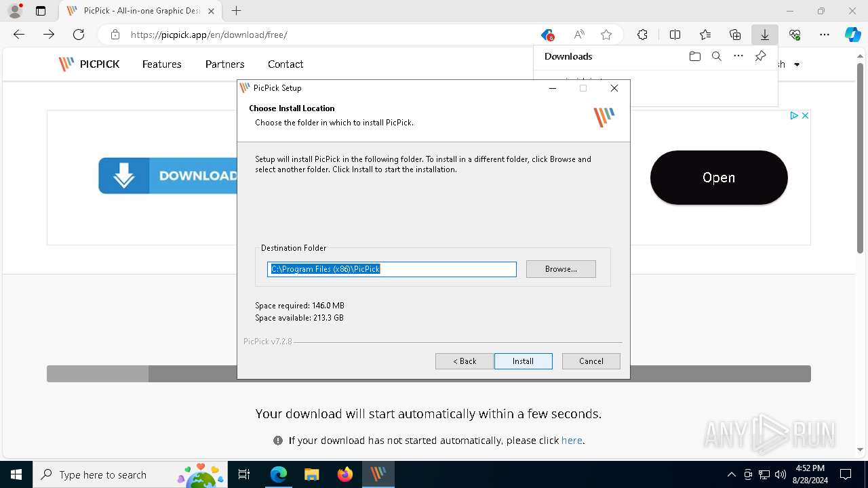Add page to favorites star icon
The width and height of the screenshot is (868, 488).
click(606, 35)
